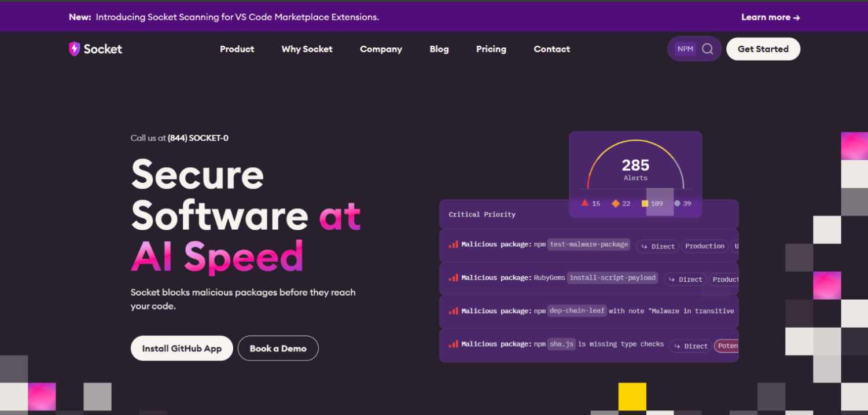Image resolution: width=868 pixels, height=415 pixels.
Task: Click Install GitHub App button
Action: [182, 348]
